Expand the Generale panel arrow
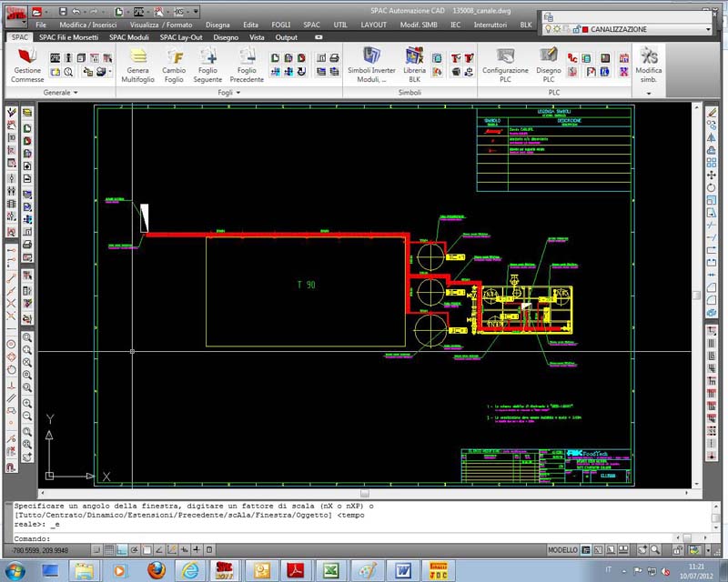The image size is (728, 582). [75, 93]
